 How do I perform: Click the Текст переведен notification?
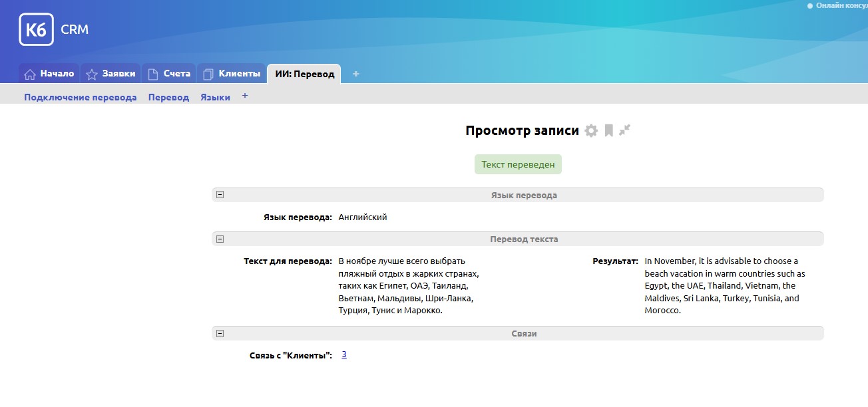[518, 164]
